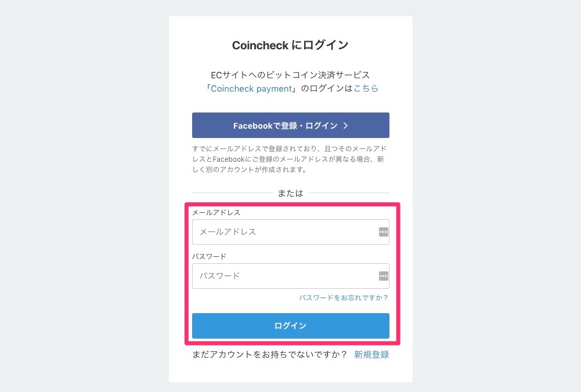Screen dimensions: 581x392
Task: Log in with the Facebookで登録・ログイン button
Action: 290,125
